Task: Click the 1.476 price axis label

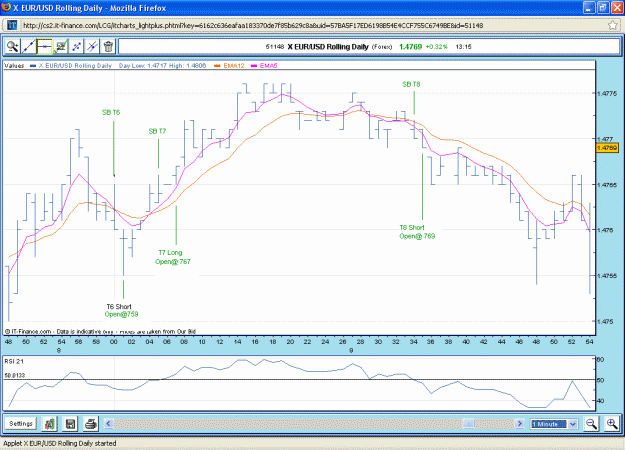Action: point(605,230)
